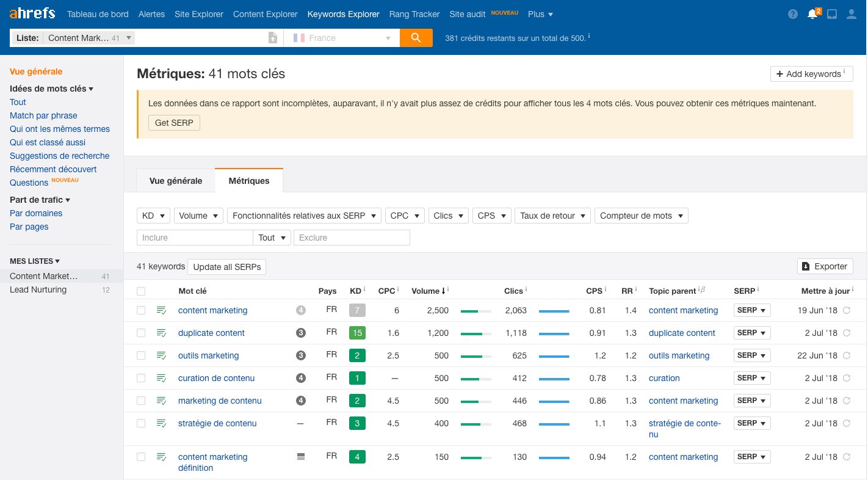
Task: Click SERP features badge for duplicate content
Action: click(300, 333)
